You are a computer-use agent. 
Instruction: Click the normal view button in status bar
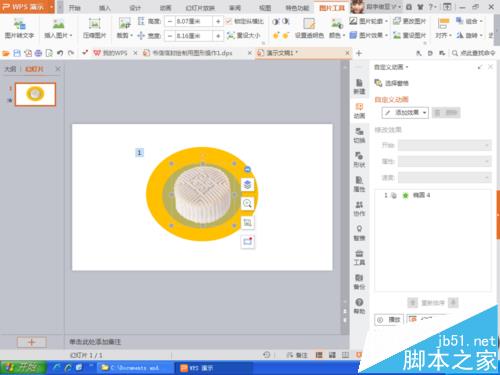[x=319, y=355]
